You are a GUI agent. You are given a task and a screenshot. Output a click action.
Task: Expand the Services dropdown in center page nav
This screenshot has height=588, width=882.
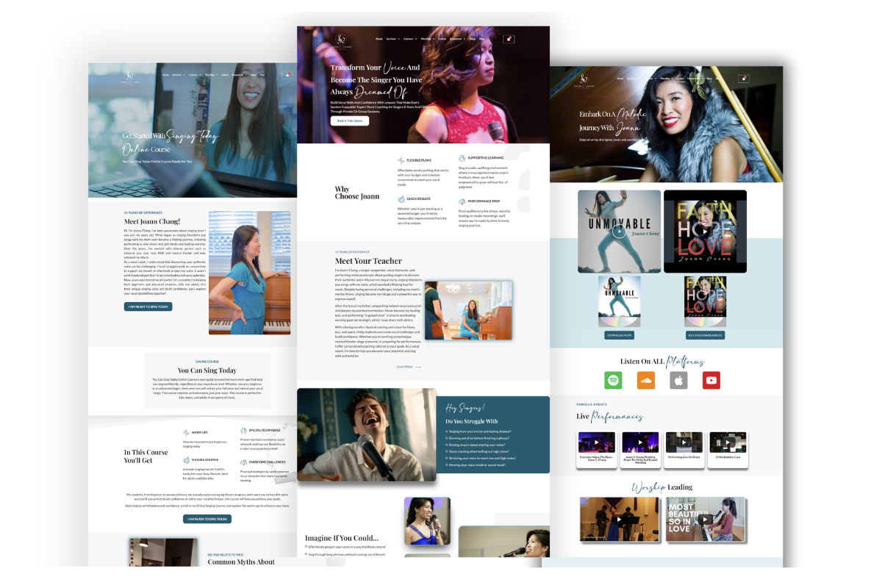(x=392, y=39)
